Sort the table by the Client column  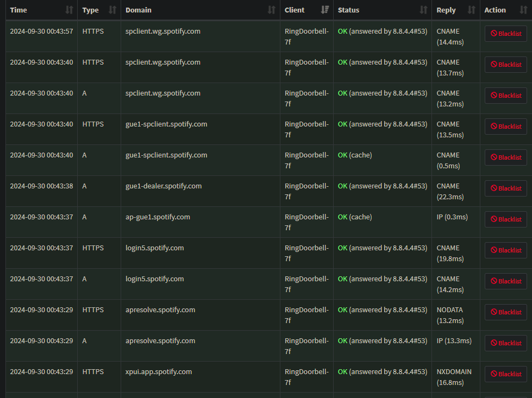(306, 10)
